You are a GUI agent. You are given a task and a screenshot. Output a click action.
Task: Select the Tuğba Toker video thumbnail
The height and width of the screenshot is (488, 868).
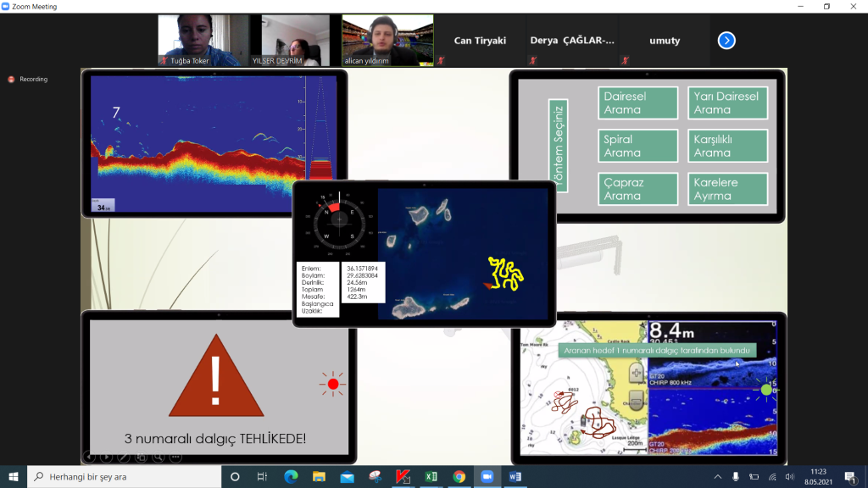pyautogui.click(x=203, y=40)
